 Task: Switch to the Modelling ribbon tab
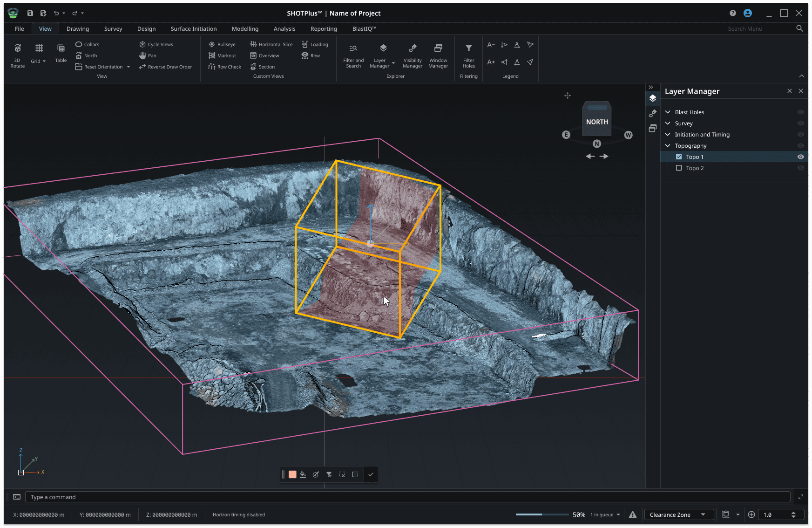tap(245, 28)
